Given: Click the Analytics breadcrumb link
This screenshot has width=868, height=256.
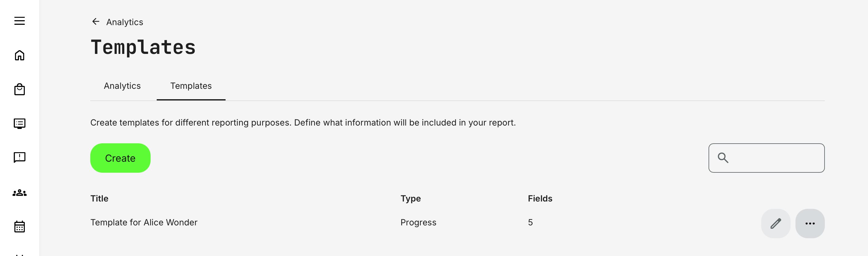Looking at the screenshot, I should (x=124, y=21).
